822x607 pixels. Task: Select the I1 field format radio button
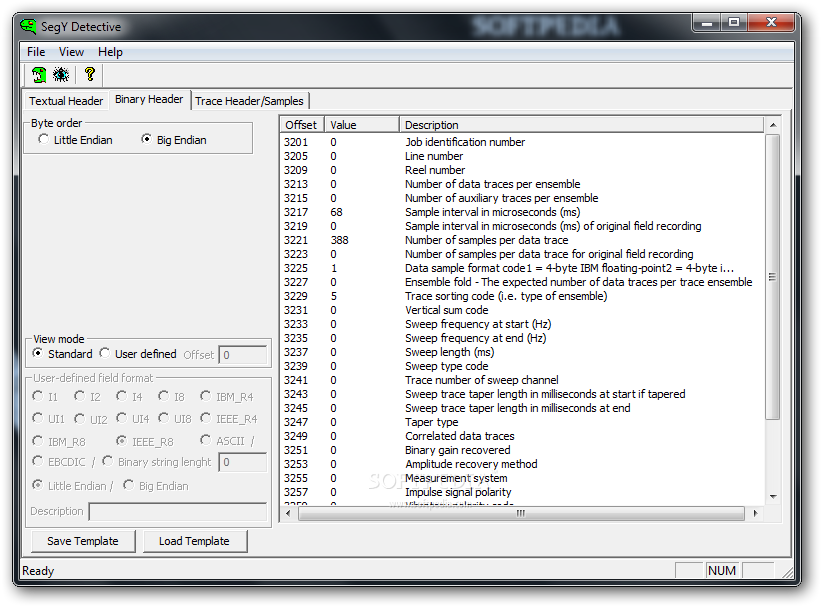(45, 397)
